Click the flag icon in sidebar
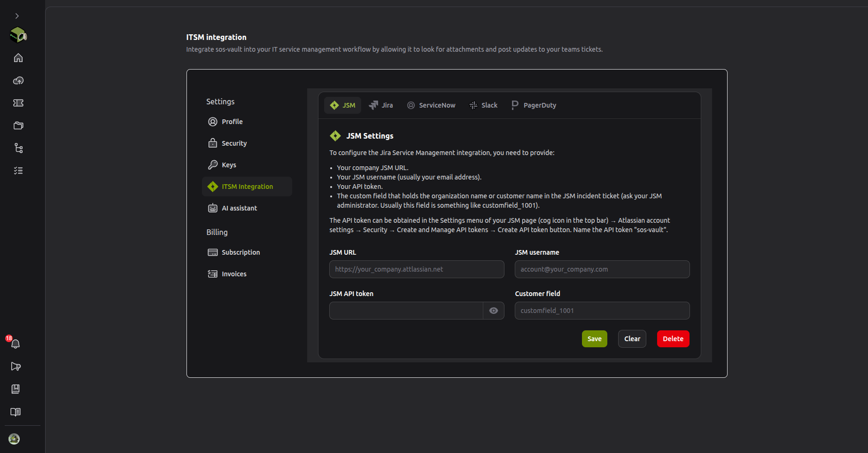Viewport: 868px width, 453px height. click(x=15, y=367)
